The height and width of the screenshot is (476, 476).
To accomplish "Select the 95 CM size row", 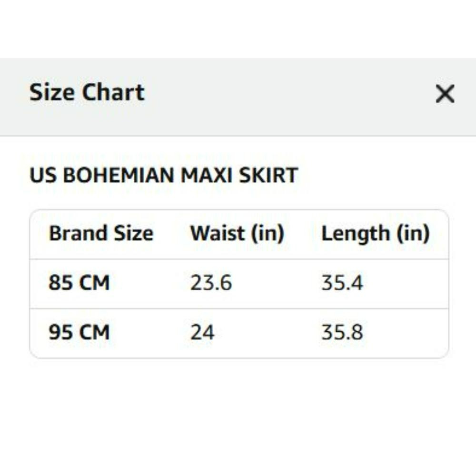I will (x=239, y=333).
